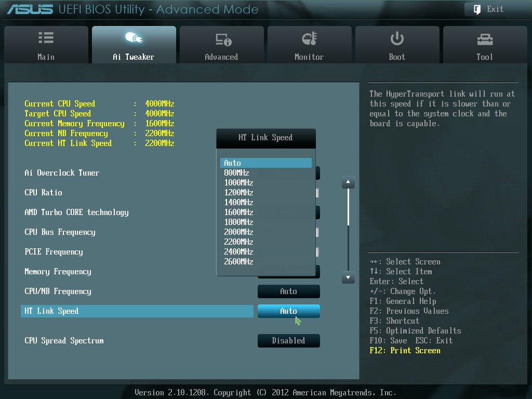Screen dimensions: 532x399
Task: Click the Monitor gauge icon
Action: coord(309,38)
